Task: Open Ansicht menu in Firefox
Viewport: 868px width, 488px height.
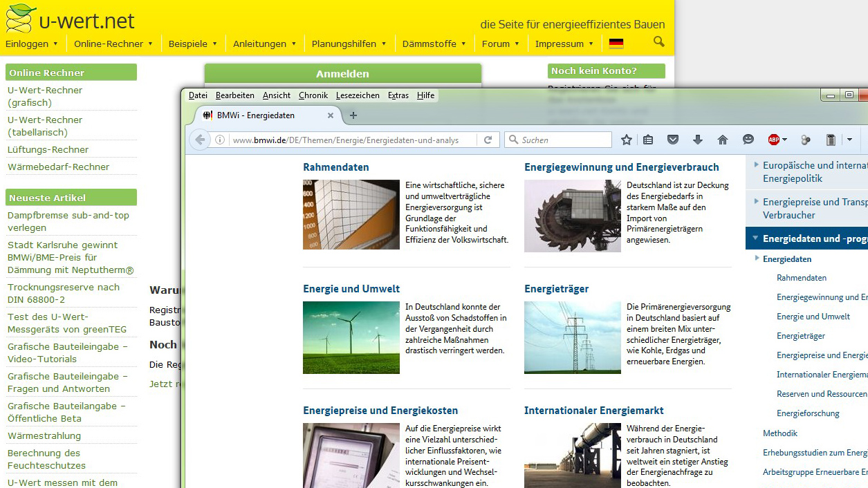Action: pos(277,95)
